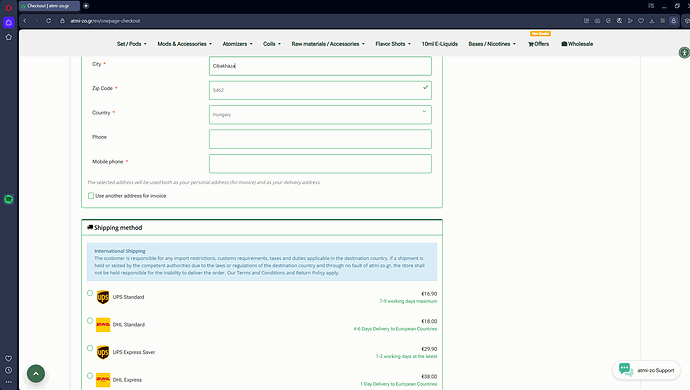
Task: Click the share page toolbar icon
Action: pyautogui.click(x=587, y=21)
